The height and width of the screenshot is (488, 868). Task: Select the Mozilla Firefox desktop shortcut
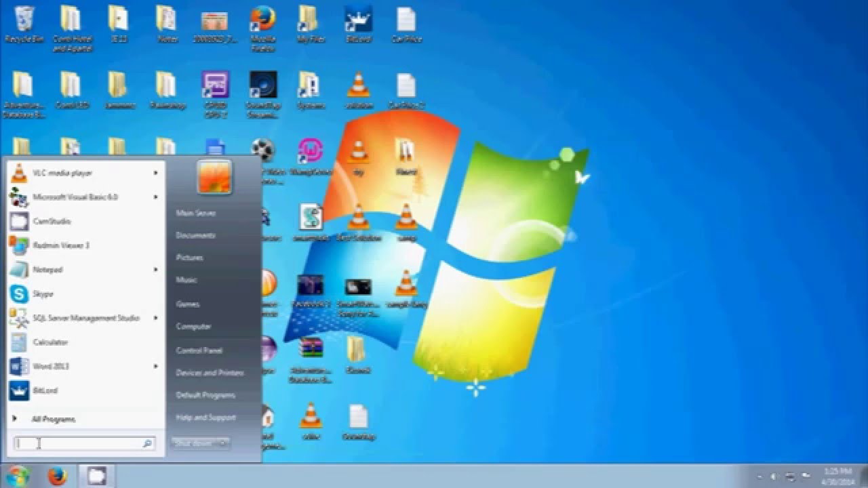[x=262, y=28]
